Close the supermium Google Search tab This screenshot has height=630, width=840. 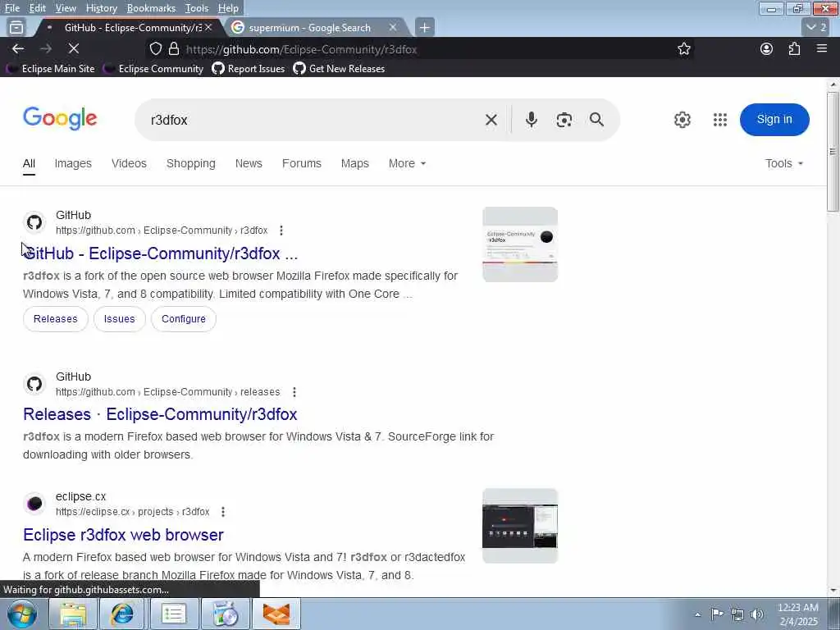[393, 27]
